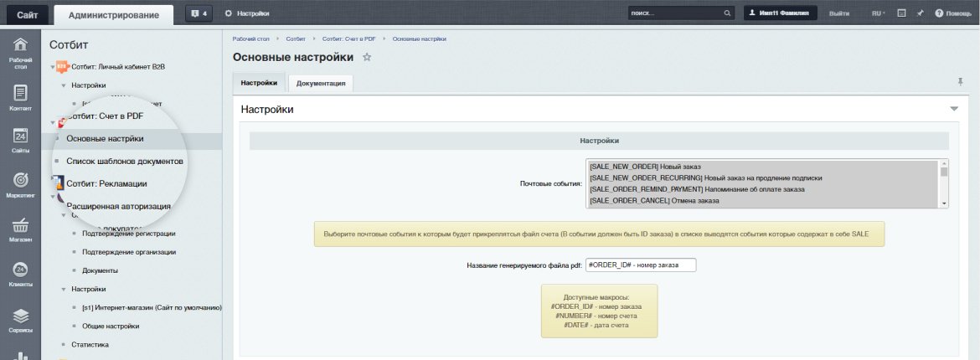Screen dimensions: 980x360
Task: Click the pushpin icon beside the tabs
Action: (x=961, y=82)
